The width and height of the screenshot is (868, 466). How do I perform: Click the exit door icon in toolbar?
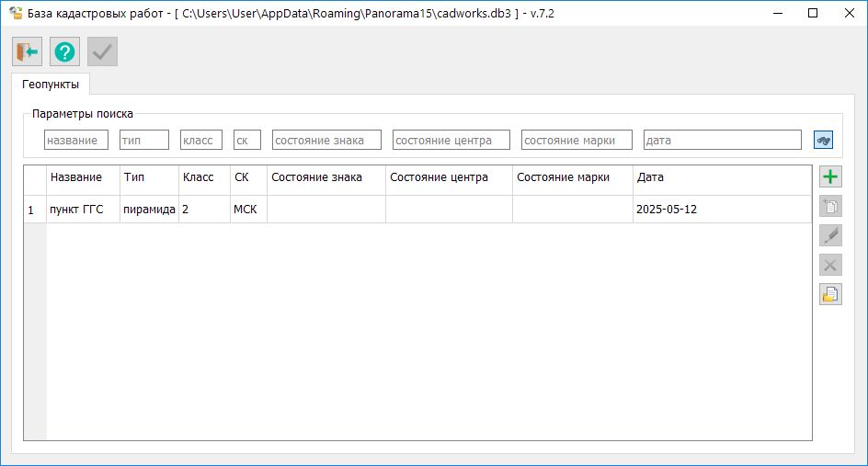[x=28, y=51]
